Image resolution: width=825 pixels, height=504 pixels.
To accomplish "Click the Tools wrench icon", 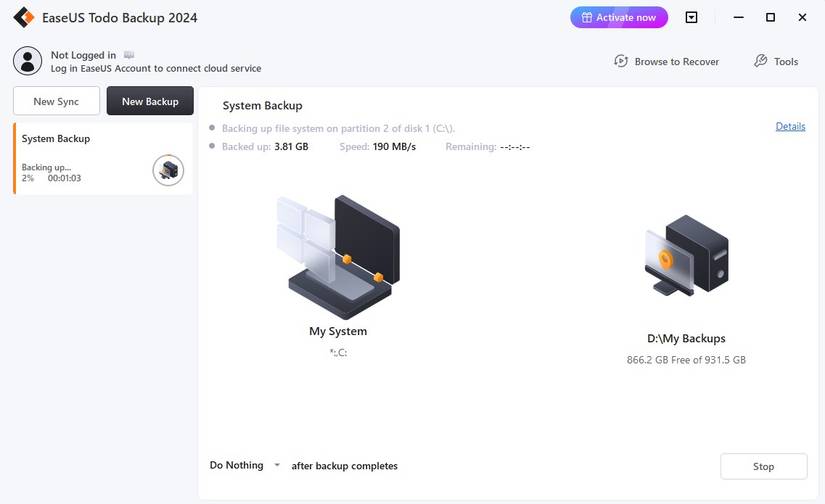I will [760, 61].
